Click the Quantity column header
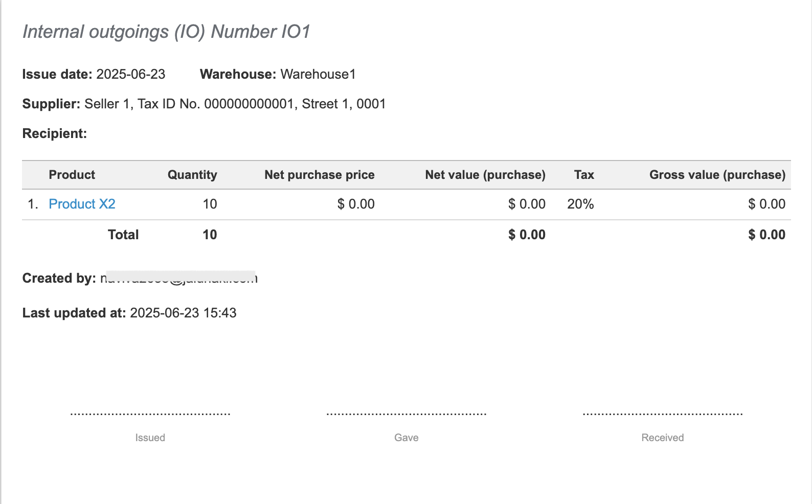This screenshot has height=504, width=812. pyautogui.click(x=192, y=175)
